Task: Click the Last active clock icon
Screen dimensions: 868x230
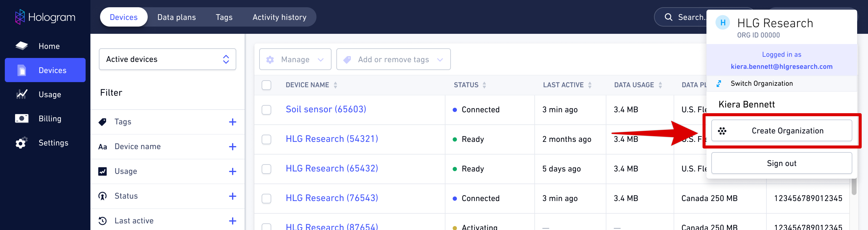Action: 102,221
